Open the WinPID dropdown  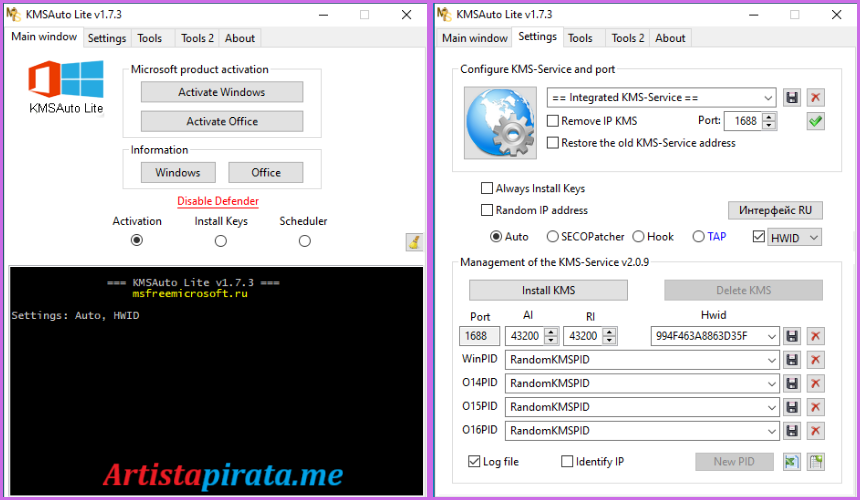pyautogui.click(x=772, y=360)
